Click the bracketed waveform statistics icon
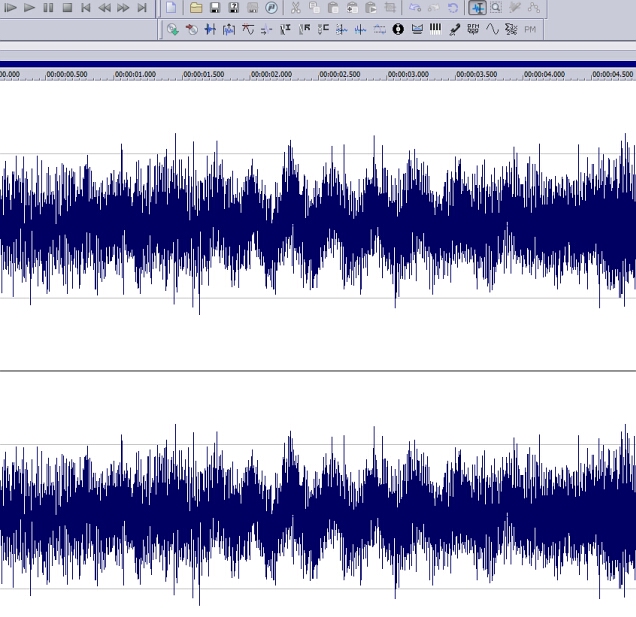Viewport: 636px width, 617px height. pos(229,29)
